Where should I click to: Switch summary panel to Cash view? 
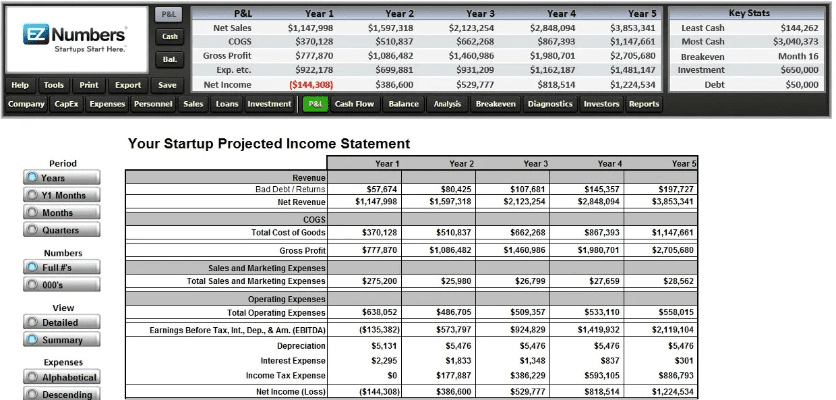click(x=168, y=37)
